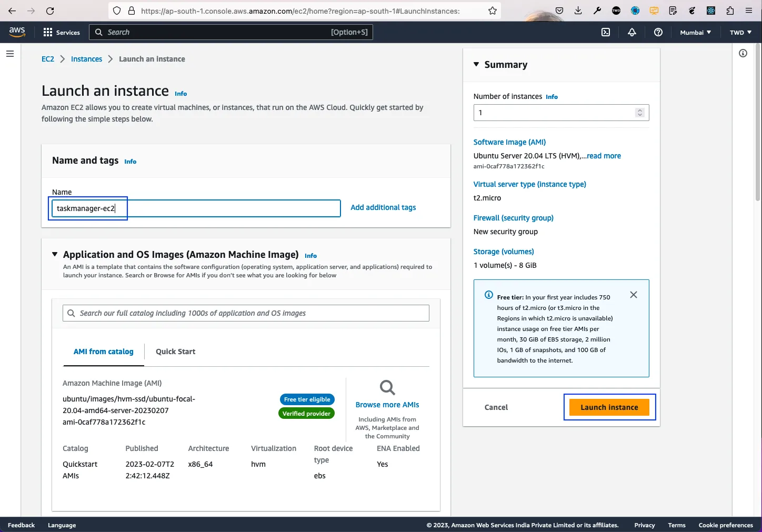Click the AWS logo
Viewport: 762px width, 532px height.
tap(17, 32)
